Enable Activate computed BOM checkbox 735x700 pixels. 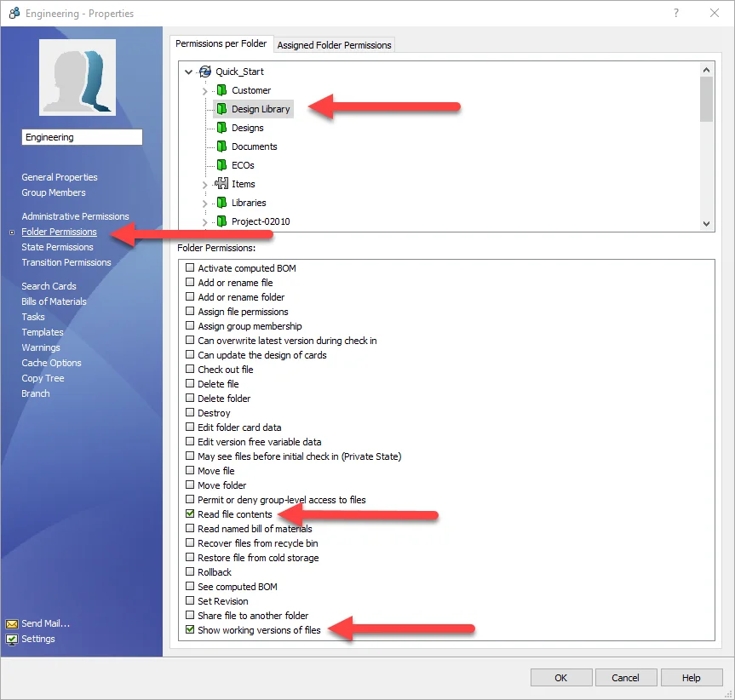(x=190, y=267)
